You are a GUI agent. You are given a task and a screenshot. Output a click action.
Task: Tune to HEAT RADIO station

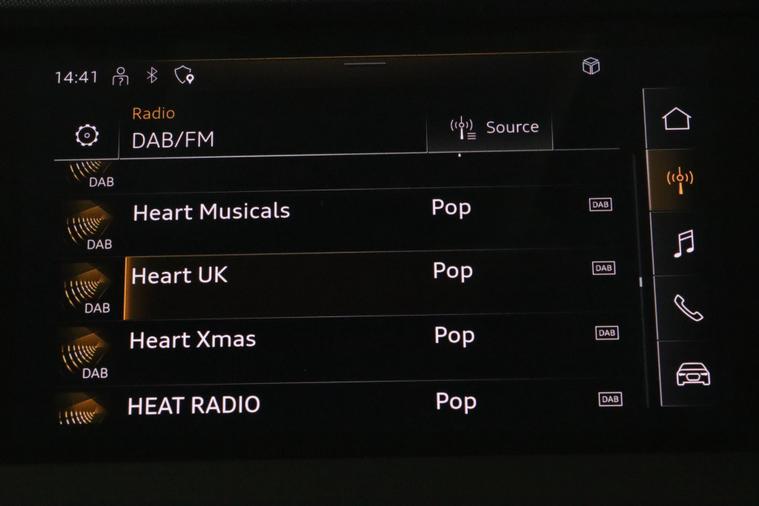pyautogui.click(x=339, y=406)
